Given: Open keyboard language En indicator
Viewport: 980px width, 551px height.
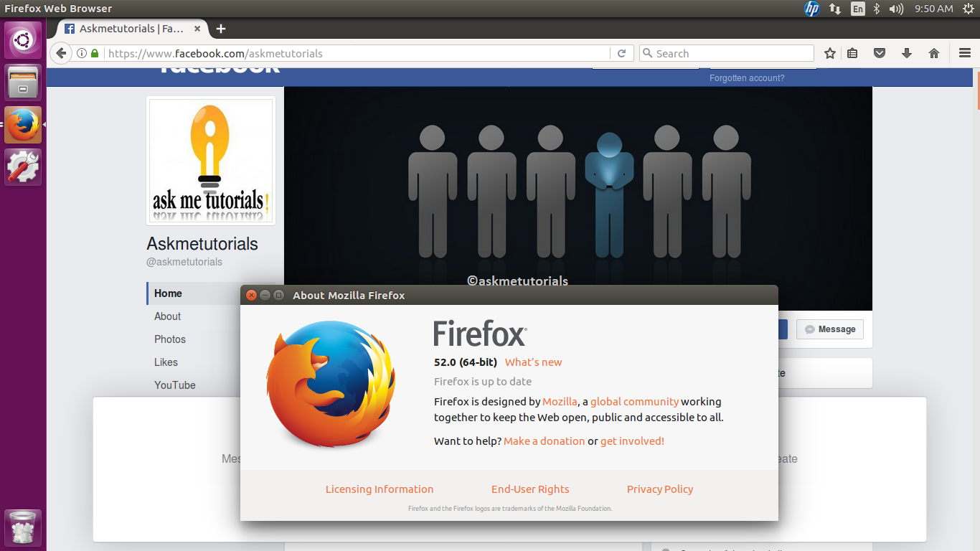Looking at the screenshot, I should [x=858, y=9].
